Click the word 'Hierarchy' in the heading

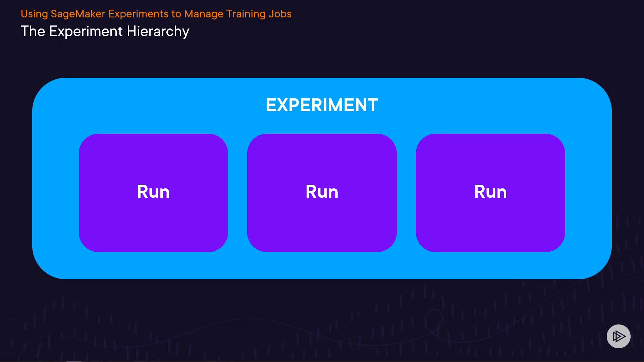point(158,32)
